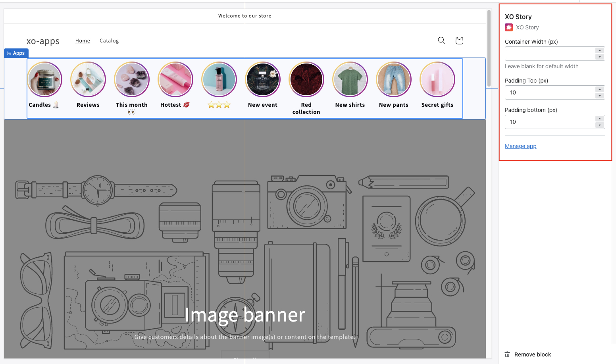Open the Candles story circle
This screenshot has width=616, height=364.
pyautogui.click(x=44, y=79)
